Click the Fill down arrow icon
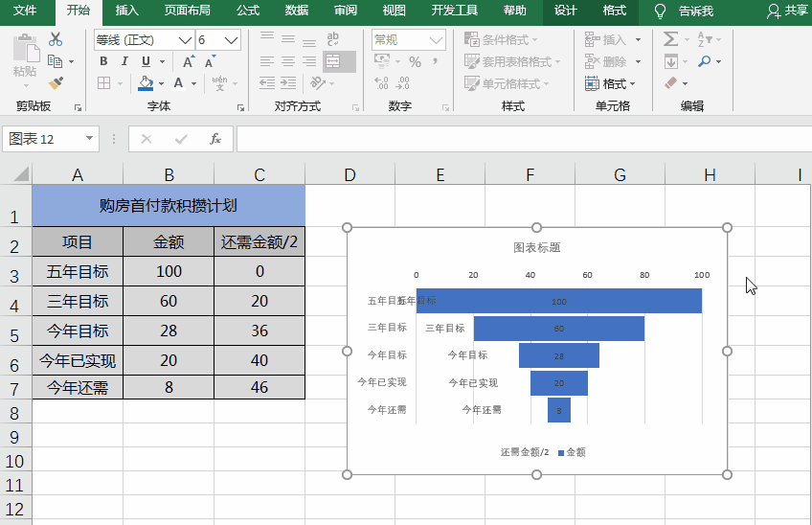 [671, 61]
